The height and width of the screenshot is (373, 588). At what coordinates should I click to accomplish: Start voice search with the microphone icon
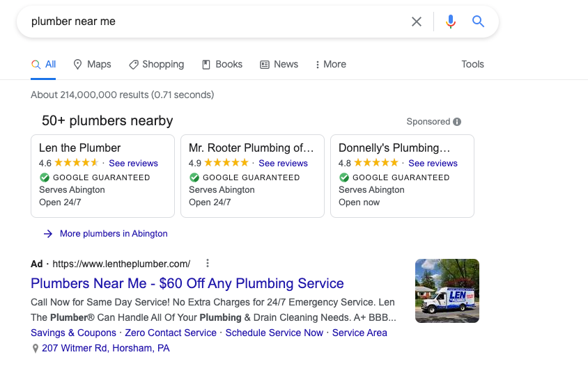pos(451,22)
